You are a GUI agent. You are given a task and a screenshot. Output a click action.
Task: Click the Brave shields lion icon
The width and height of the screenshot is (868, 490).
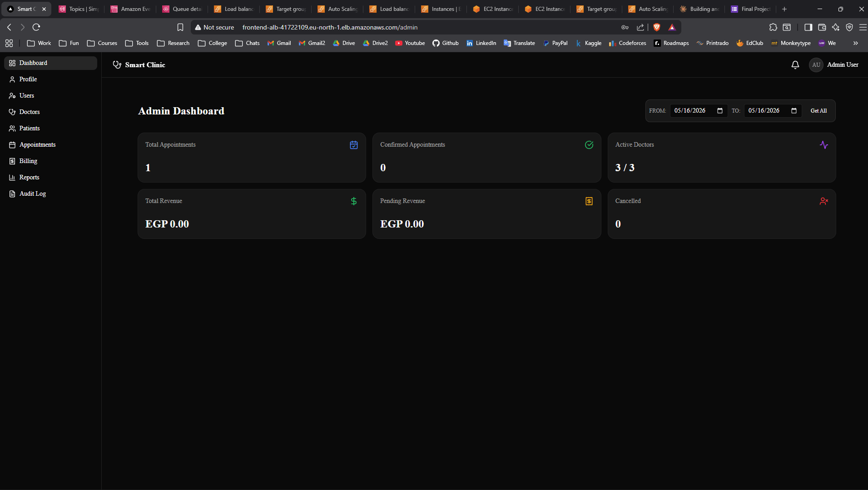point(657,27)
